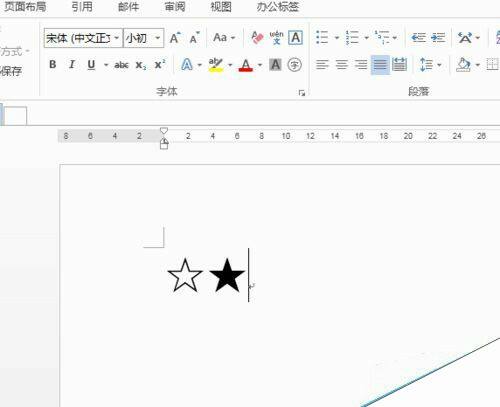The height and width of the screenshot is (407, 500).
Task: Open line spacing dropdown arrow
Action: [439, 65]
